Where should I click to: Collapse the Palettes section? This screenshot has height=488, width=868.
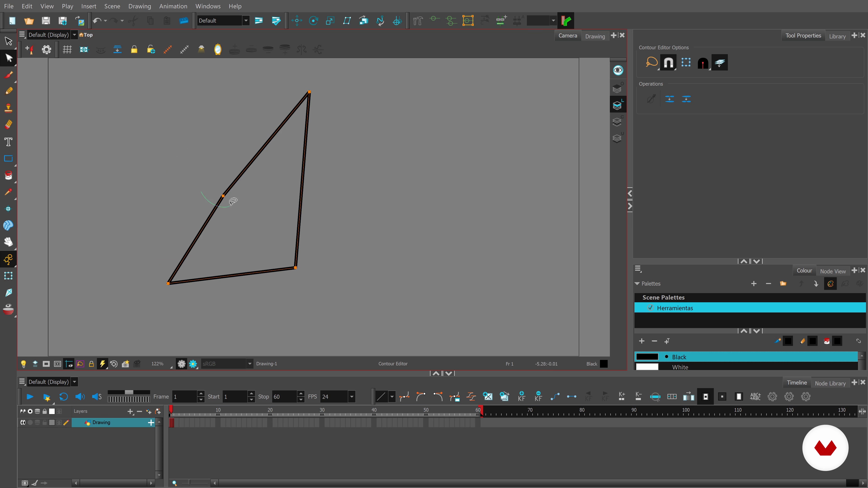tap(637, 284)
